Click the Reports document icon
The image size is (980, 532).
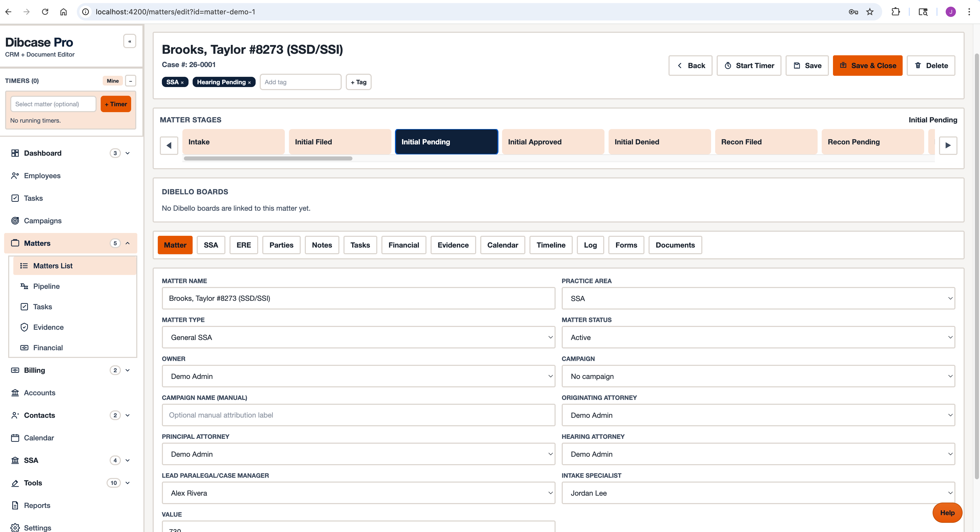[x=15, y=505]
